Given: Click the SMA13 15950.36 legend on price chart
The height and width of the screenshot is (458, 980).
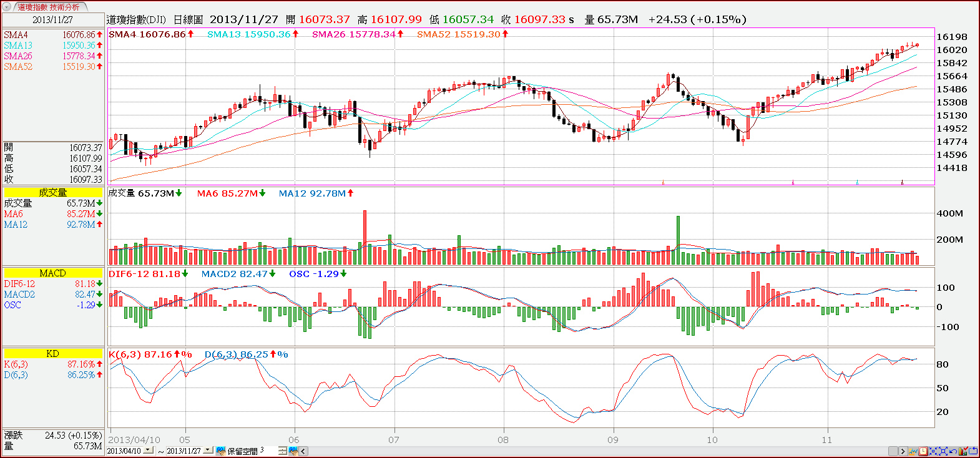Looking at the screenshot, I should coord(253,34).
